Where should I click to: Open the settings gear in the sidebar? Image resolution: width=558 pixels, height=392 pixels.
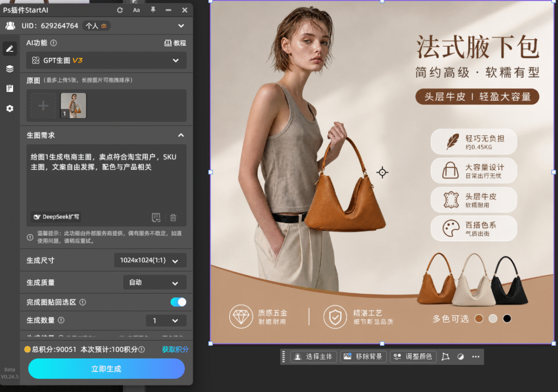click(10, 108)
